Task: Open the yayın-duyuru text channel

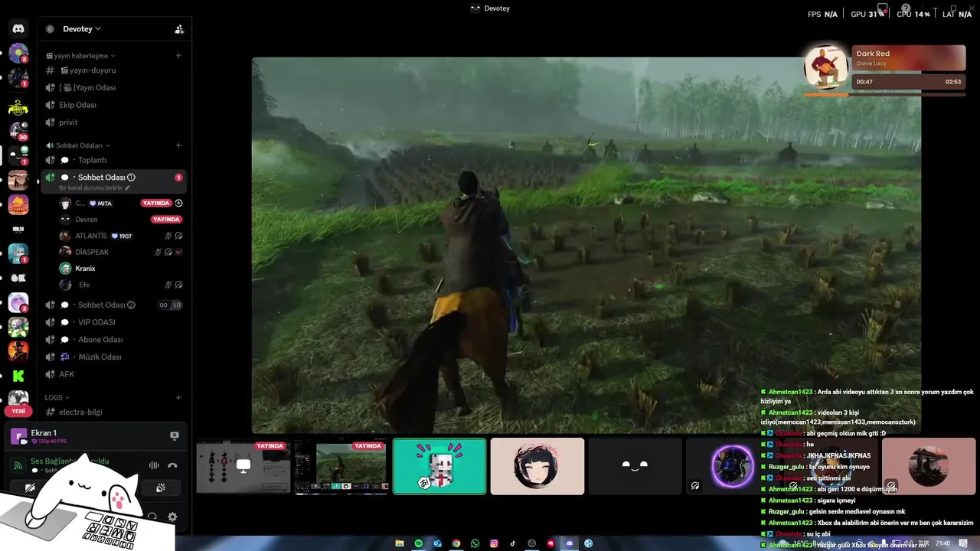Action: (114, 70)
